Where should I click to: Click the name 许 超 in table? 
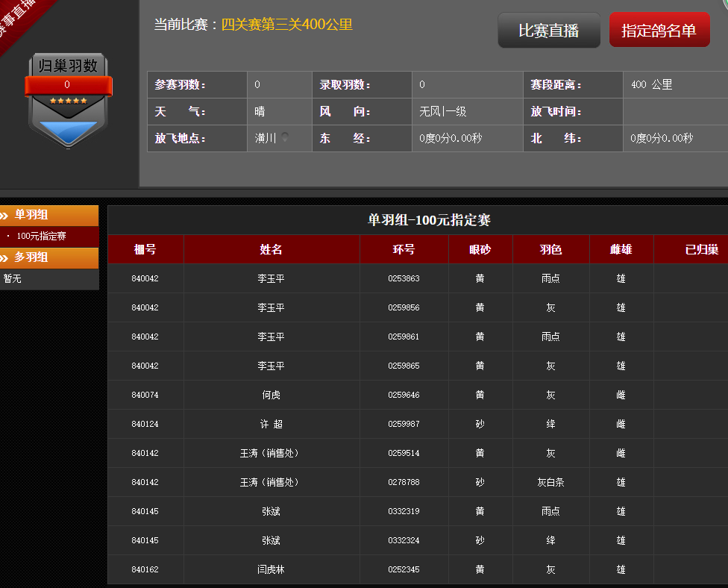click(271, 424)
